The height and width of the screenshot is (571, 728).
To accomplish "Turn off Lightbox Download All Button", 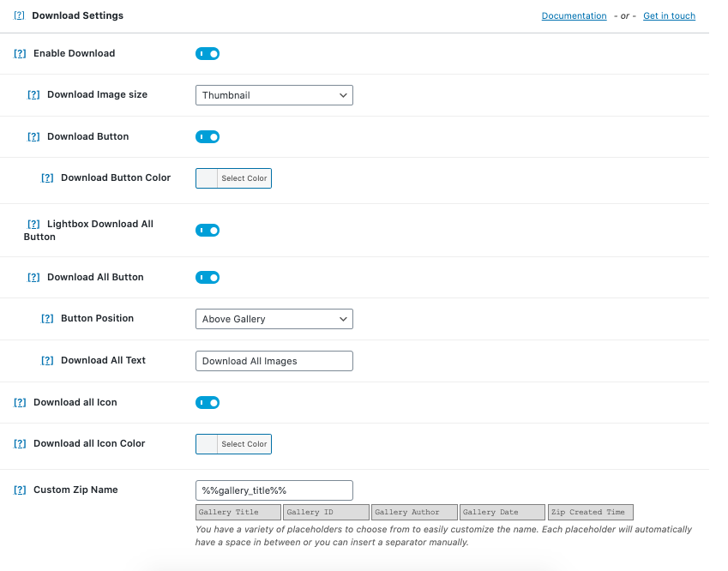I will pos(208,231).
